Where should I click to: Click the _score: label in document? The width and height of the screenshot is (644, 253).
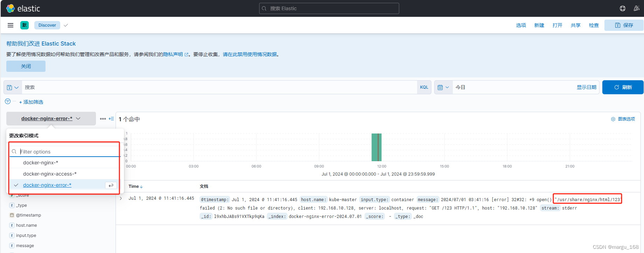point(375,217)
